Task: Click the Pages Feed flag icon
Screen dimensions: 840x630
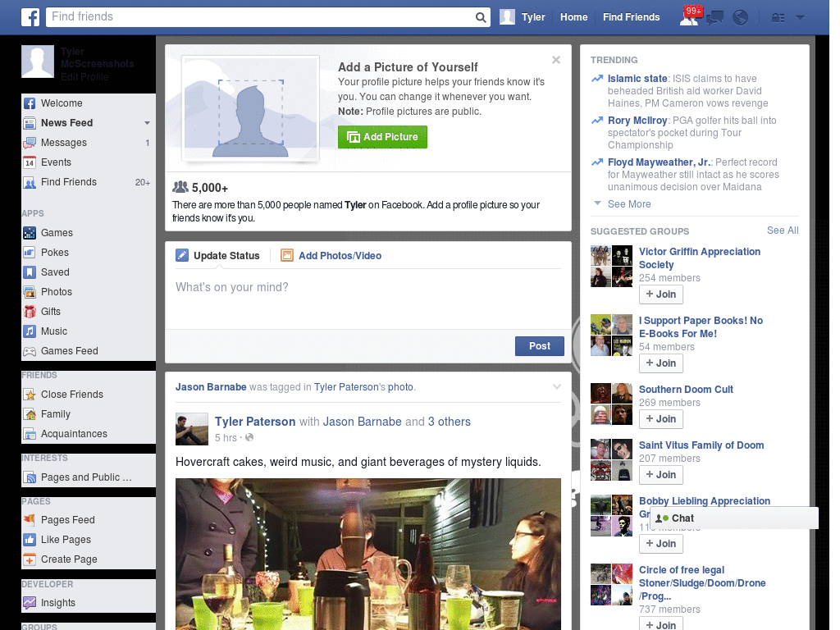Action: (30, 519)
